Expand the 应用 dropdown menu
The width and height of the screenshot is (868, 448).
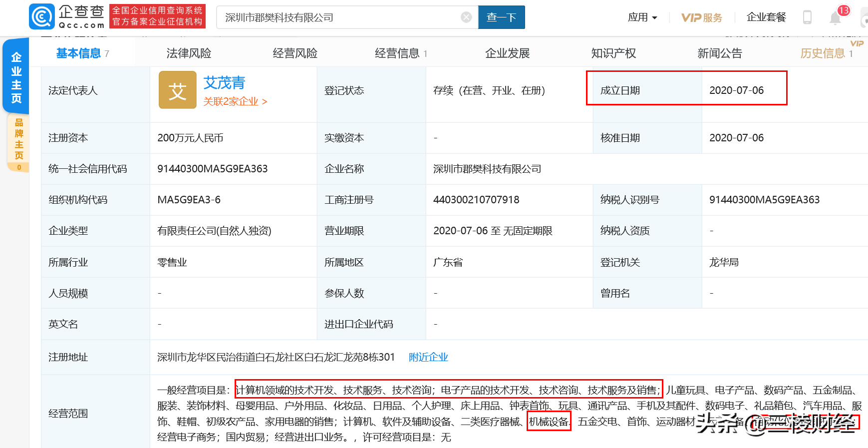tap(642, 17)
